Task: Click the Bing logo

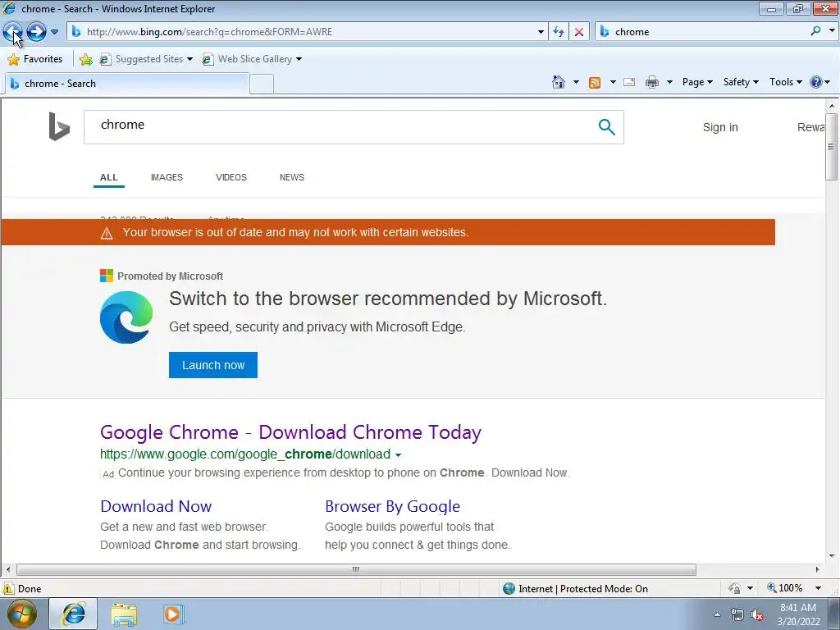Action: click(59, 126)
